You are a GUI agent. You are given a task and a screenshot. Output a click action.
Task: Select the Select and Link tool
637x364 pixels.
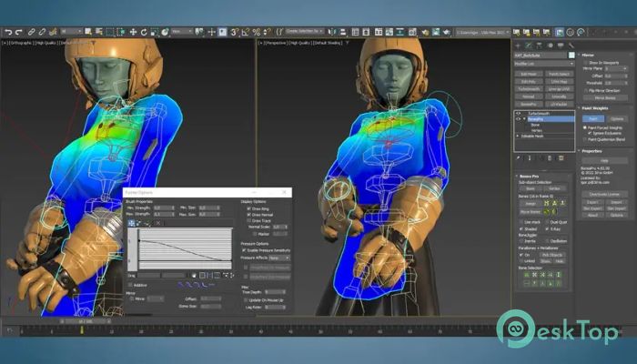[31, 32]
